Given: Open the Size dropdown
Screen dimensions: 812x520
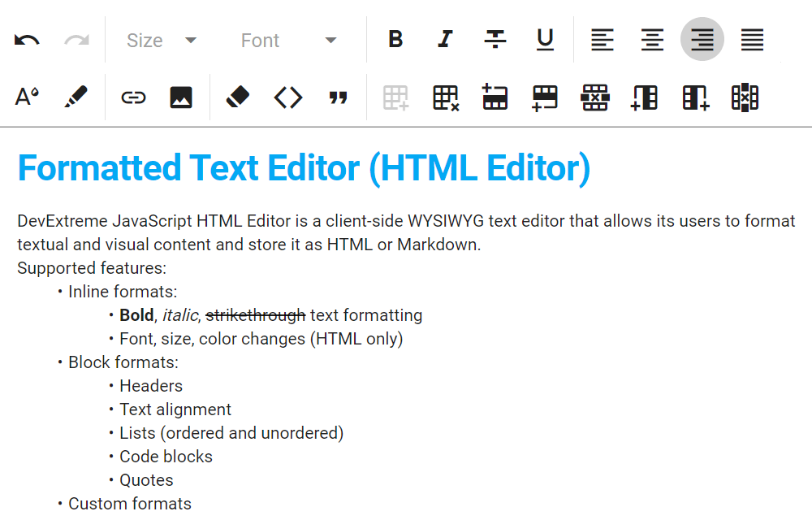Looking at the screenshot, I should point(162,40).
